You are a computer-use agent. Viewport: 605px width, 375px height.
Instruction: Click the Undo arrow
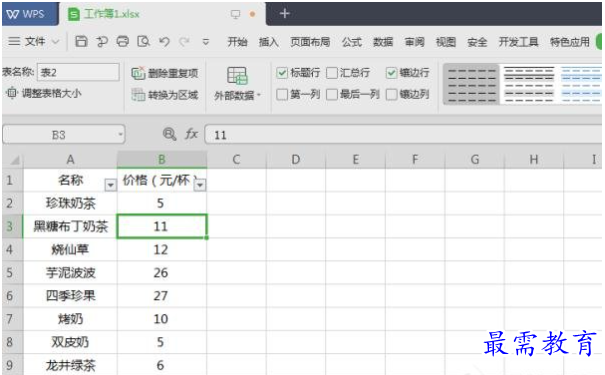[164, 41]
